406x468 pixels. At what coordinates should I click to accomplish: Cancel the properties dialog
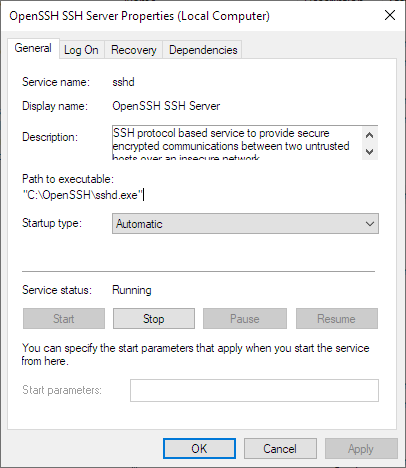(x=280, y=449)
